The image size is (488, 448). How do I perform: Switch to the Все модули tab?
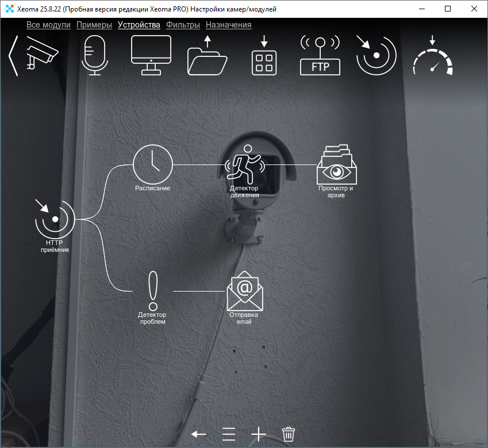48,25
